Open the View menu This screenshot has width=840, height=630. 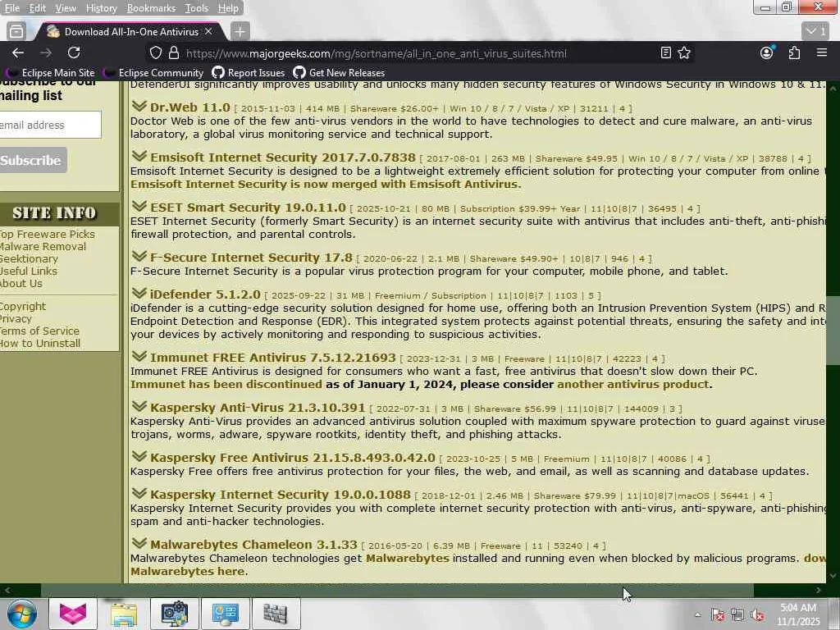[x=66, y=8]
